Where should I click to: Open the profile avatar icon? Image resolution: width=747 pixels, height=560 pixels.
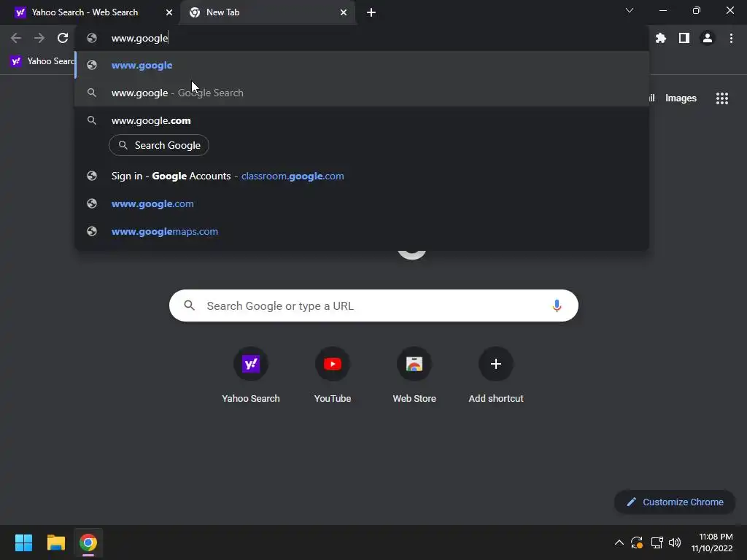[708, 38]
